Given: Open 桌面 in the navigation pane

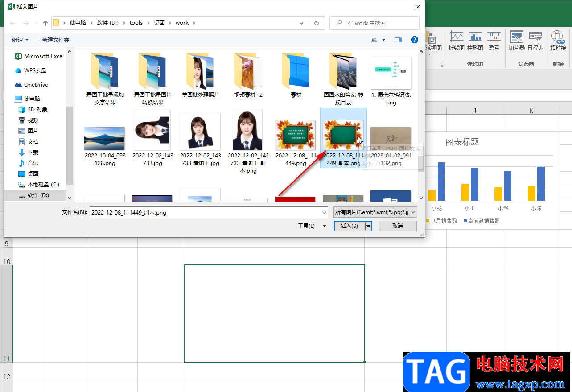Looking at the screenshot, I should tap(28, 173).
